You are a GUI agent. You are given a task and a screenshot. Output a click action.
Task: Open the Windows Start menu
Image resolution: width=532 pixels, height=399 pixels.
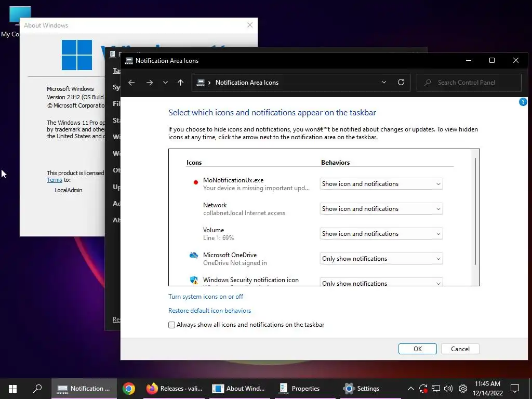(x=13, y=389)
